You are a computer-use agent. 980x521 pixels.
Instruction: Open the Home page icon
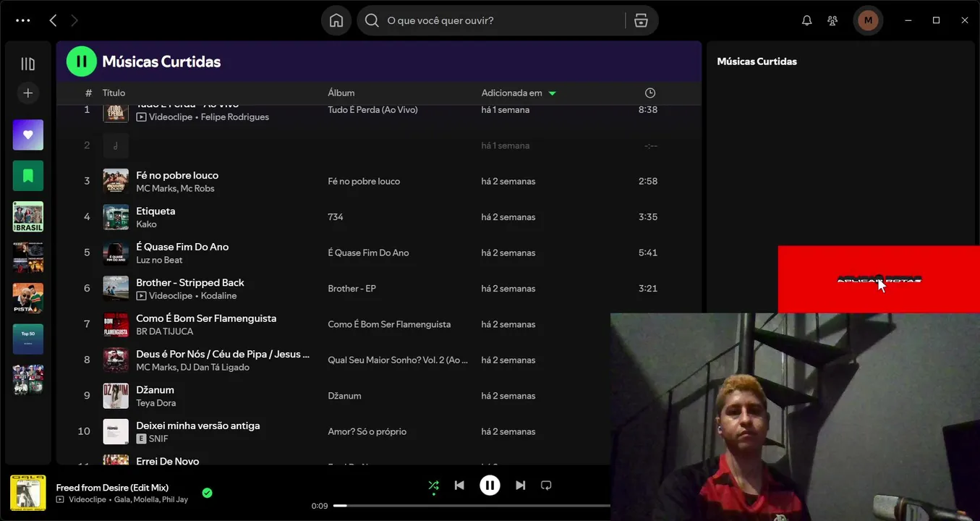pyautogui.click(x=336, y=20)
